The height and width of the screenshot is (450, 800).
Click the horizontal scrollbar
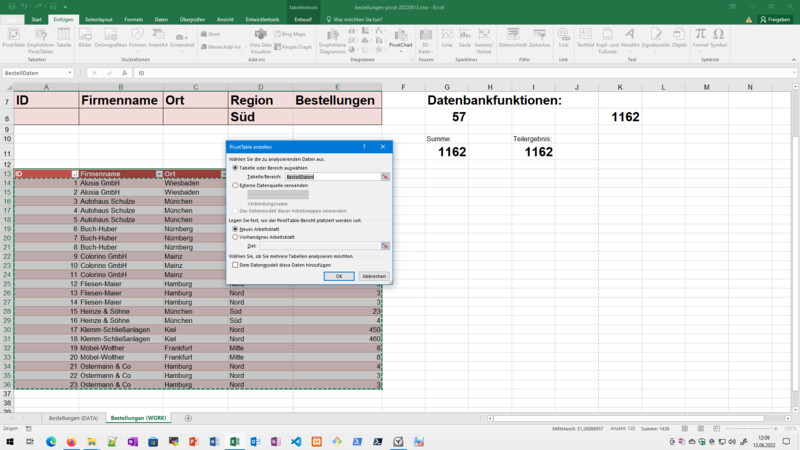tap(629, 418)
